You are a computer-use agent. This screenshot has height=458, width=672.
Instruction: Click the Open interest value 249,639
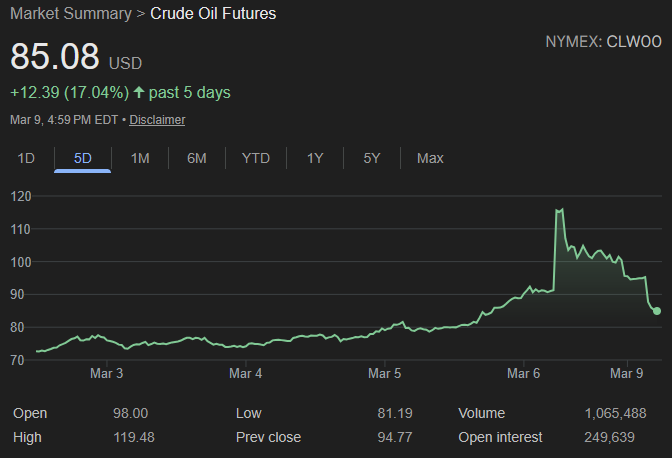[x=609, y=437]
